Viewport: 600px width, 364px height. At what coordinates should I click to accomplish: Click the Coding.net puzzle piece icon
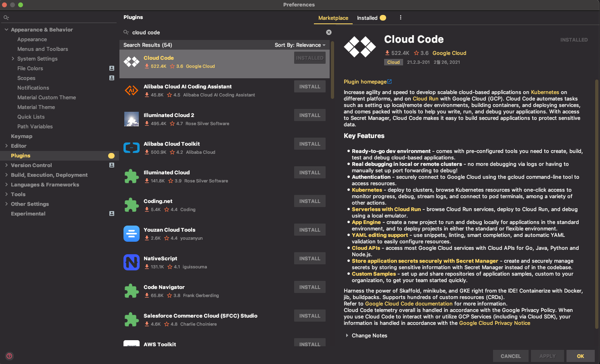point(132,205)
